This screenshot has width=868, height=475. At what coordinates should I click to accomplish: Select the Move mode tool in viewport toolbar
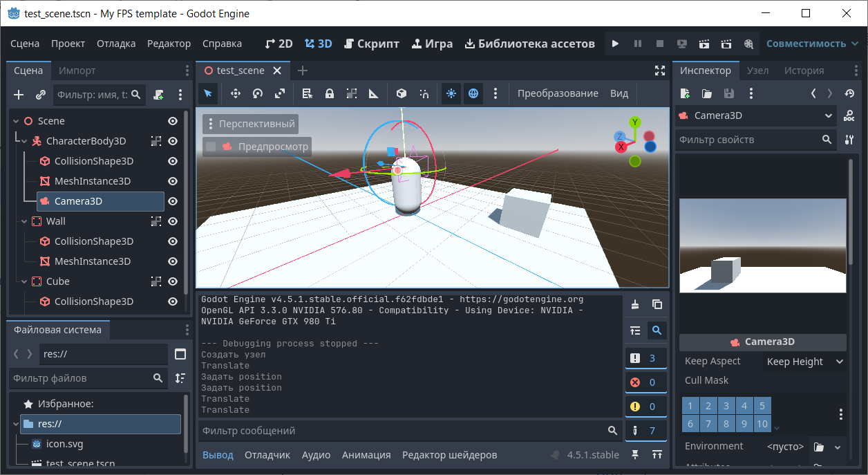pos(235,93)
